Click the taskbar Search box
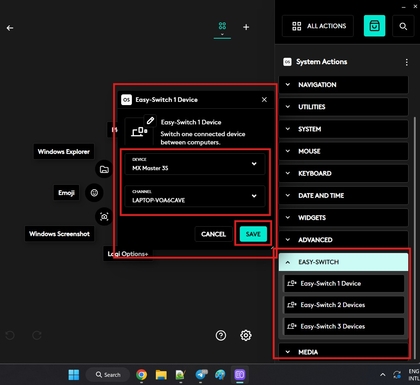420x385 pixels. point(108,375)
